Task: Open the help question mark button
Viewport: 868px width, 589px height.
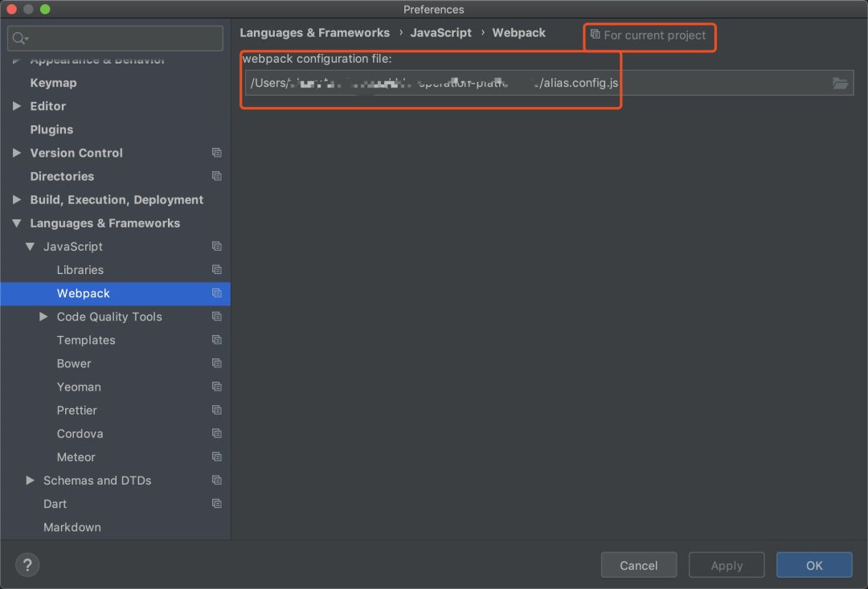Action: pyautogui.click(x=27, y=565)
